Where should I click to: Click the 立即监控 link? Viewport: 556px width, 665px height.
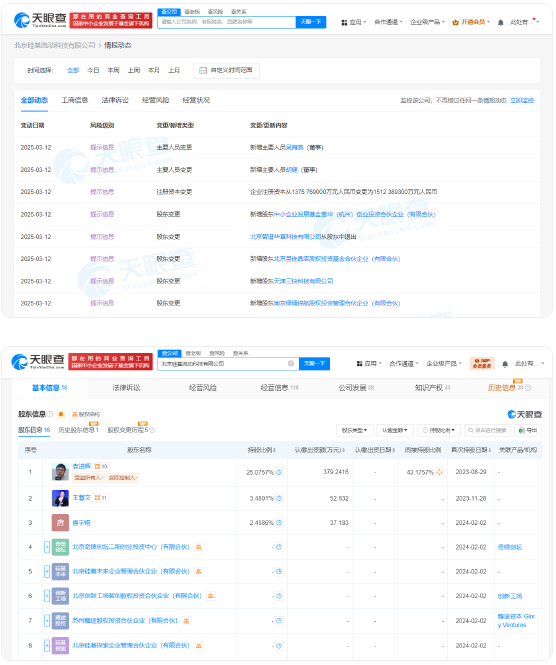point(522,101)
